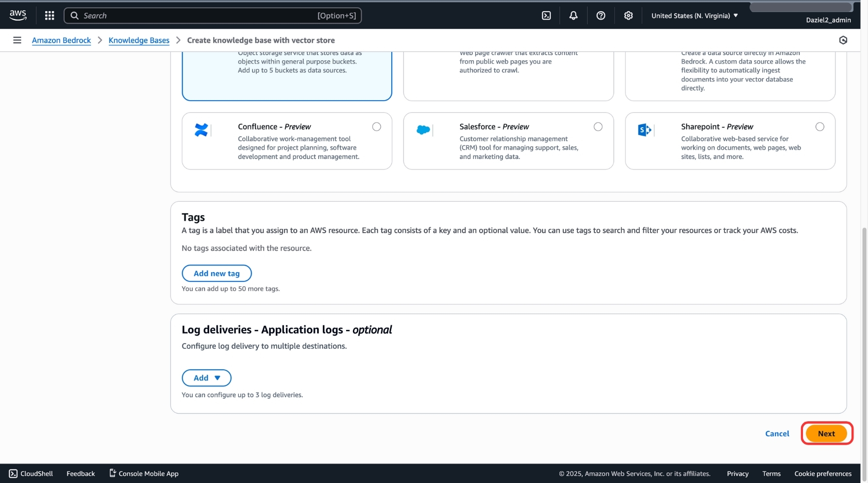Go to Amazon Bedrock breadcrumb
Screen dimensions: 868x483
(61, 40)
